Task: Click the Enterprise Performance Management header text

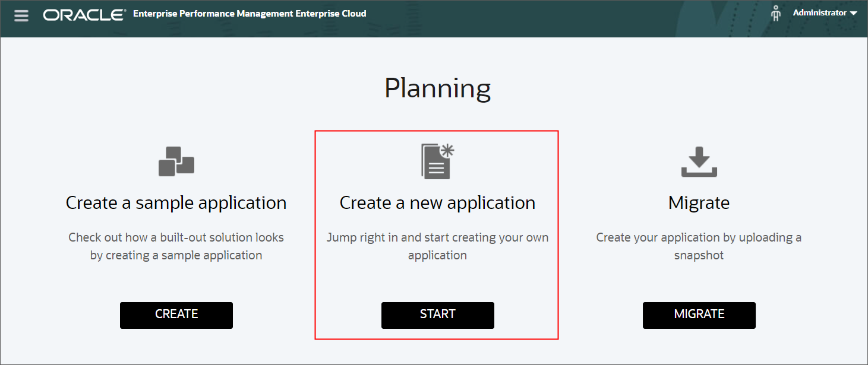Action: click(250, 13)
